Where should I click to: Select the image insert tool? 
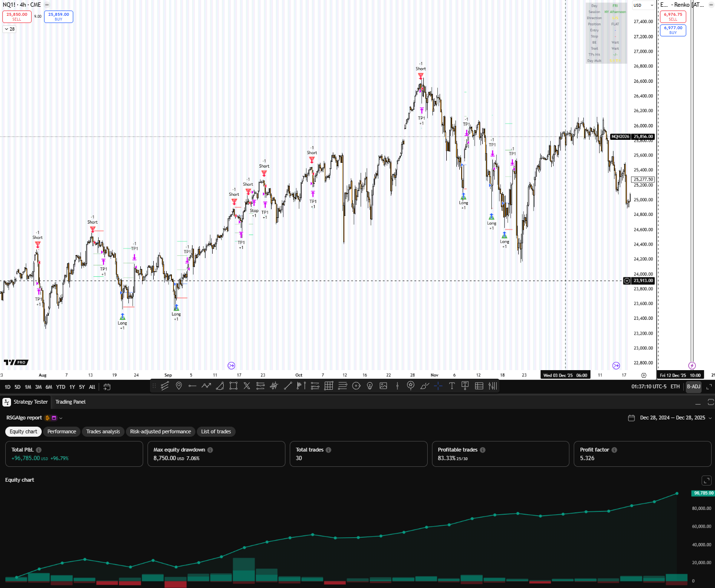384,386
